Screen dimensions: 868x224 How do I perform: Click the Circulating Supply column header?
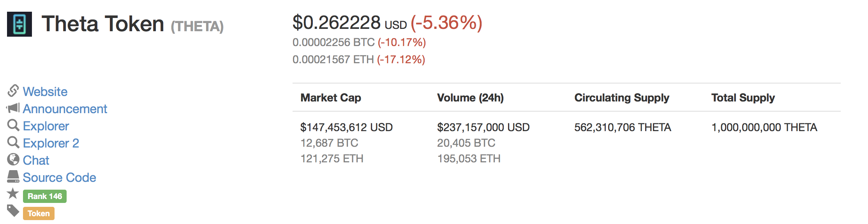[x=622, y=98]
